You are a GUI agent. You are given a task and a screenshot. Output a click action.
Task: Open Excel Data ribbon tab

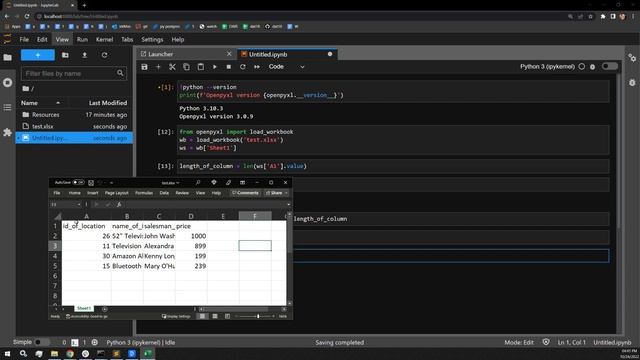[x=164, y=193]
